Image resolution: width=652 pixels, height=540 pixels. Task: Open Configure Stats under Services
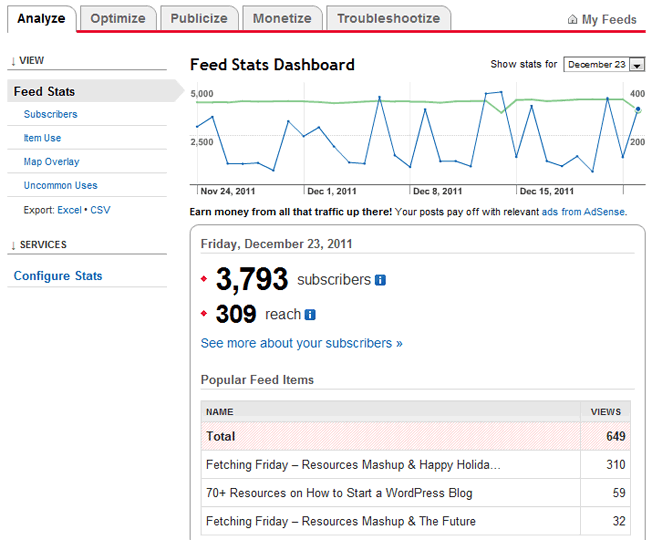[x=58, y=276]
